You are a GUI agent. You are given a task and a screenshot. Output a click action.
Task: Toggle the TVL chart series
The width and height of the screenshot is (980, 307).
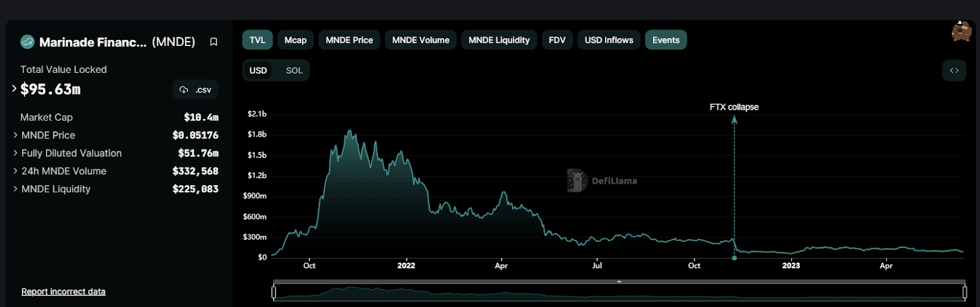pyautogui.click(x=257, y=40)
